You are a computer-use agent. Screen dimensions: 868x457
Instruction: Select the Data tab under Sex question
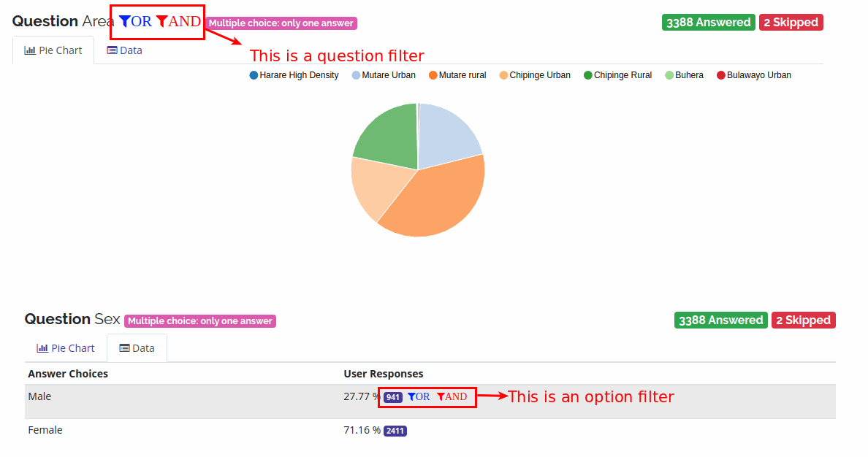pyautogui.click(x=137, y=348)
